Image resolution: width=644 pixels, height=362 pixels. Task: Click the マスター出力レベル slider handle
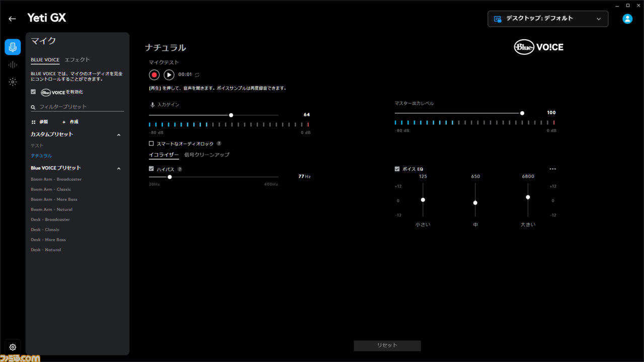(x=522, y=113)
